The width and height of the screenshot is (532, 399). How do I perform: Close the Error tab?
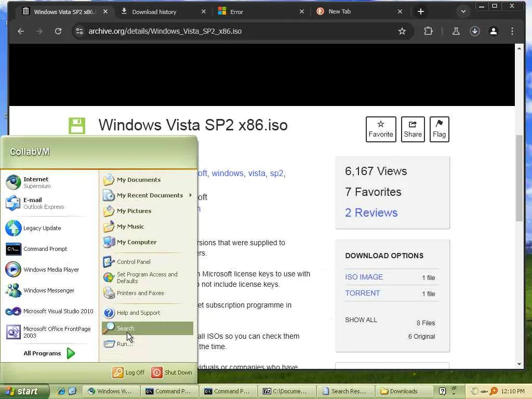click(x=302, y=11)
